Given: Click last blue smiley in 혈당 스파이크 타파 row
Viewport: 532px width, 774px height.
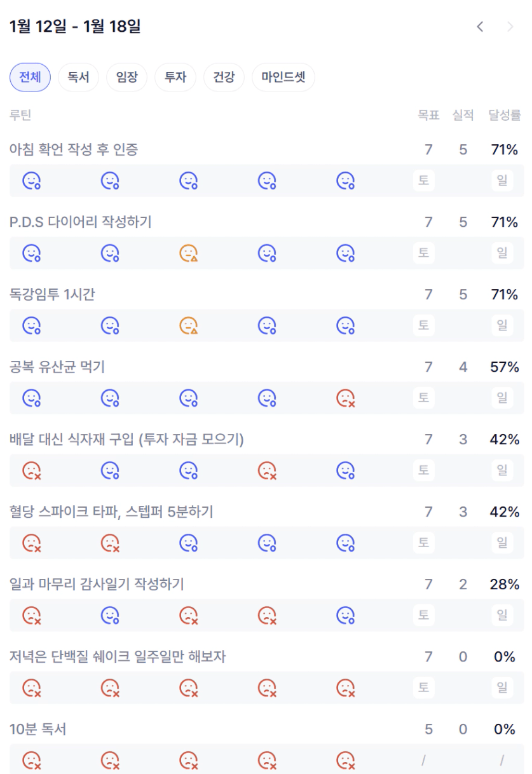Looking at the screenshot, I should pos(345,543).
